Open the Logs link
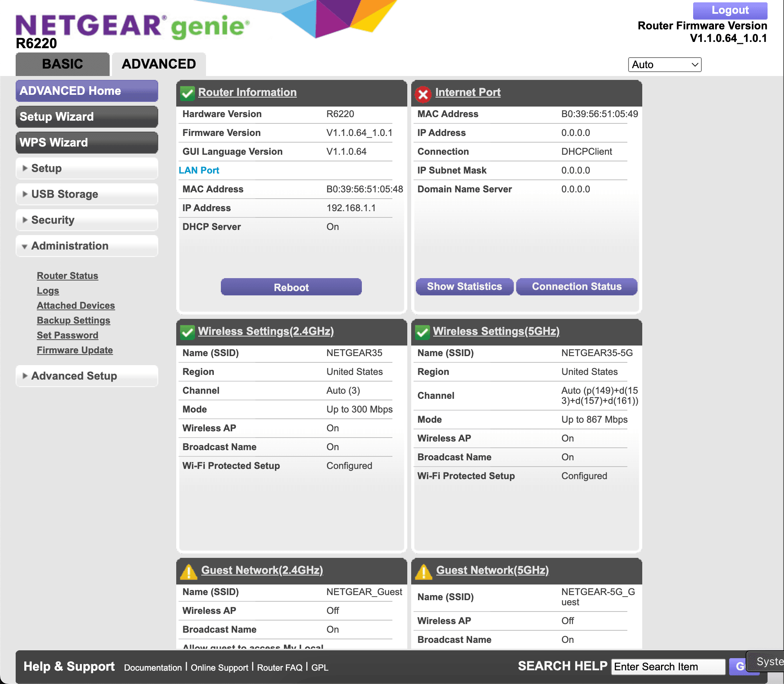Image resolution: width=784 pixels, height=684 pixels. coord(48,290)
